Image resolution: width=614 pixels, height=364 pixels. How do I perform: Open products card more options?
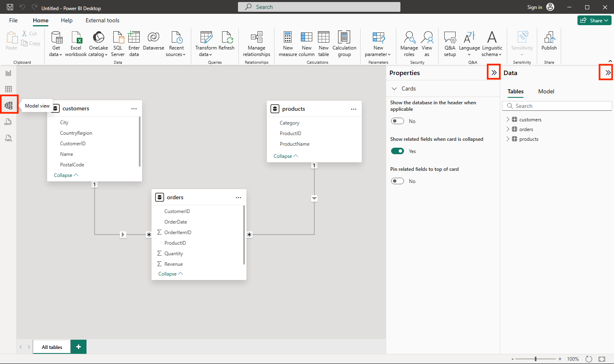(x=354, y=109)
